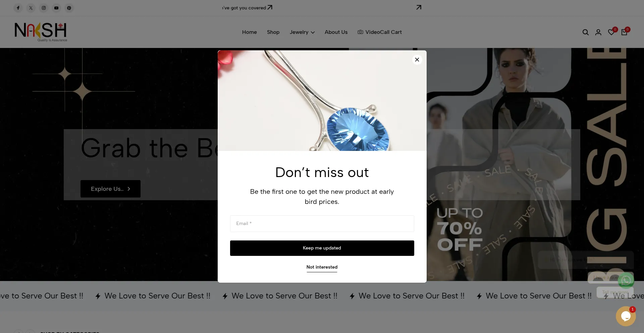Click the Not interested link
644x333 pixels.
tap(322, 267)
